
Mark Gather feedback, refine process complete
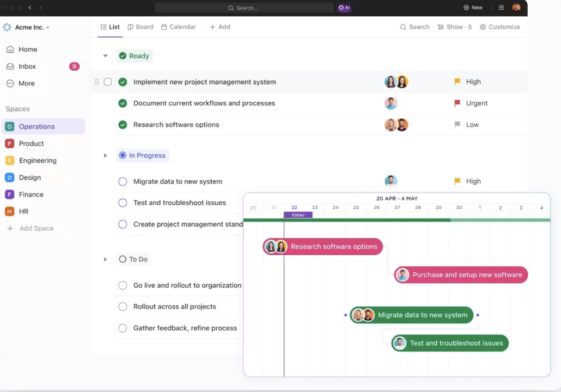(122, 328)
